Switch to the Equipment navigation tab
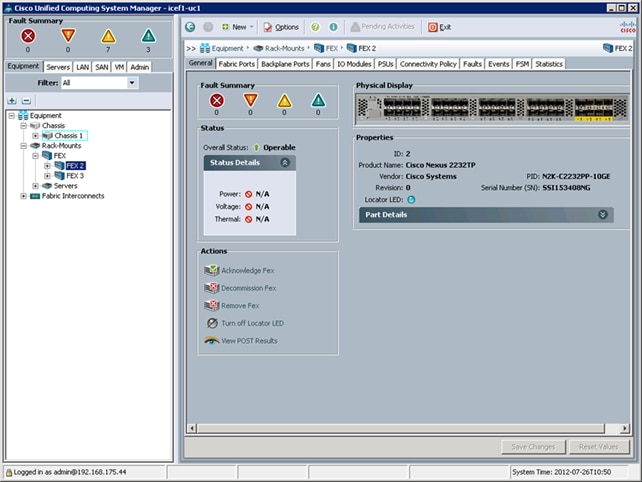 coord(23,66)
